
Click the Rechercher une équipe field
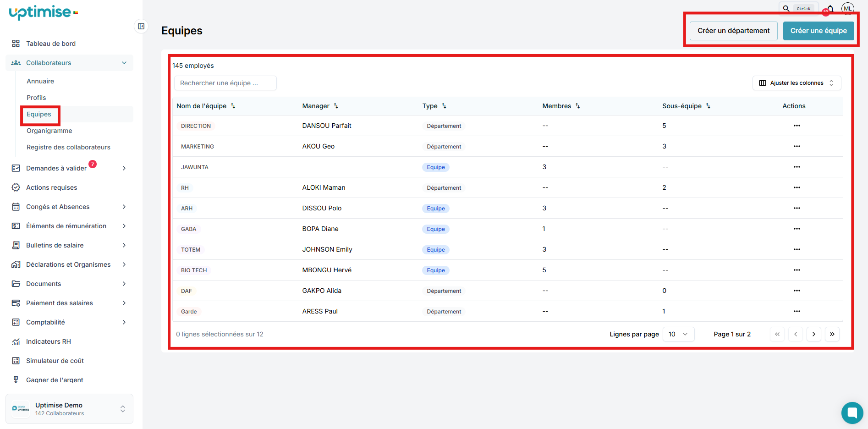225,83
